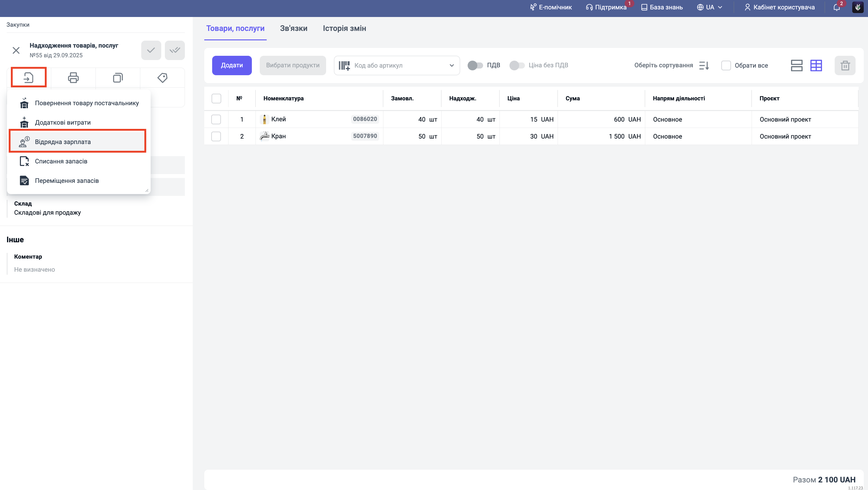Expand the Код або артикул dropdown
Viewport: 868px width, 490px height.
pyautogui.click(x=452, y=65)
